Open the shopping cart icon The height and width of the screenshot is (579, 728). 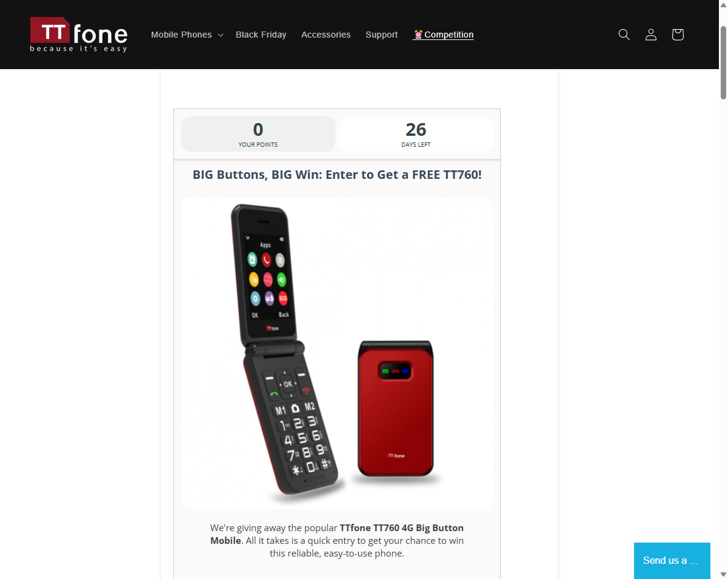[678, 35]
